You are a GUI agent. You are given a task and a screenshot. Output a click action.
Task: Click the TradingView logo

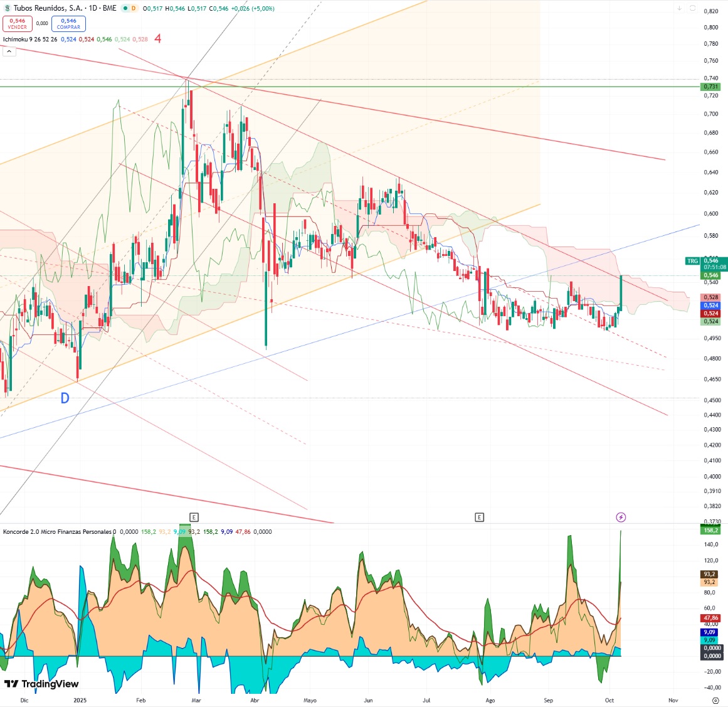coord(41,684)
